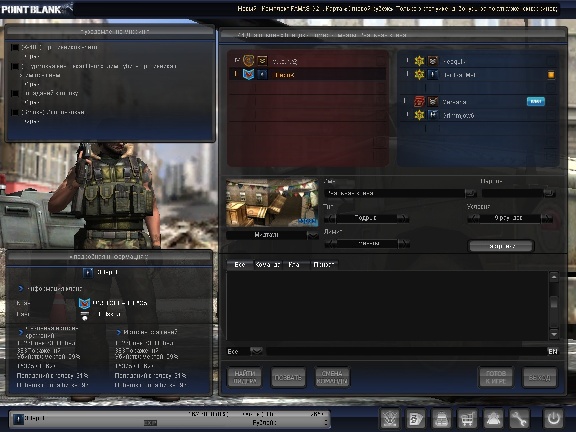Expand the left statistics section arrow
The width and height of the screenshot is (576, 432).
(21, 332)
